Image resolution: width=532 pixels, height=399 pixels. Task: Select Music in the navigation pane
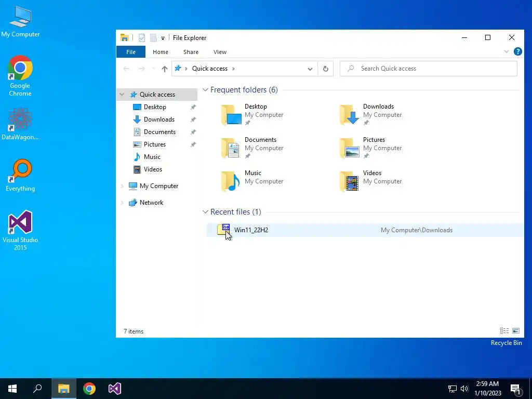point(152,157)
